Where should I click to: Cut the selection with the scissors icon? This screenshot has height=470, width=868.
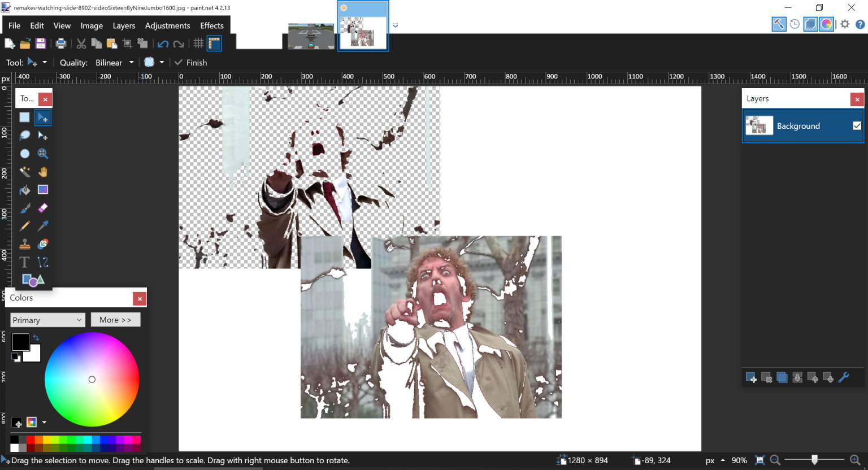(x=81, y=43)
